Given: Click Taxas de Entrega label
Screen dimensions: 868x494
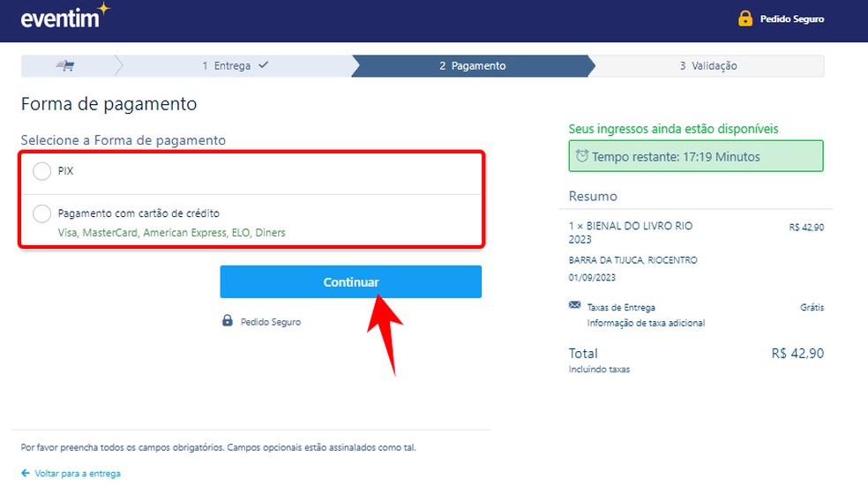Looking at the screenshot, I should coord(621,307).
